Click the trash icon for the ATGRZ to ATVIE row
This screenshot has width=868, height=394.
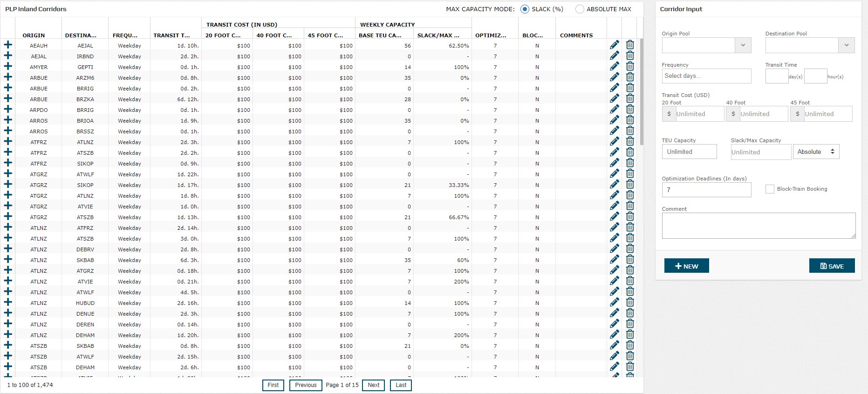[630, 206]
